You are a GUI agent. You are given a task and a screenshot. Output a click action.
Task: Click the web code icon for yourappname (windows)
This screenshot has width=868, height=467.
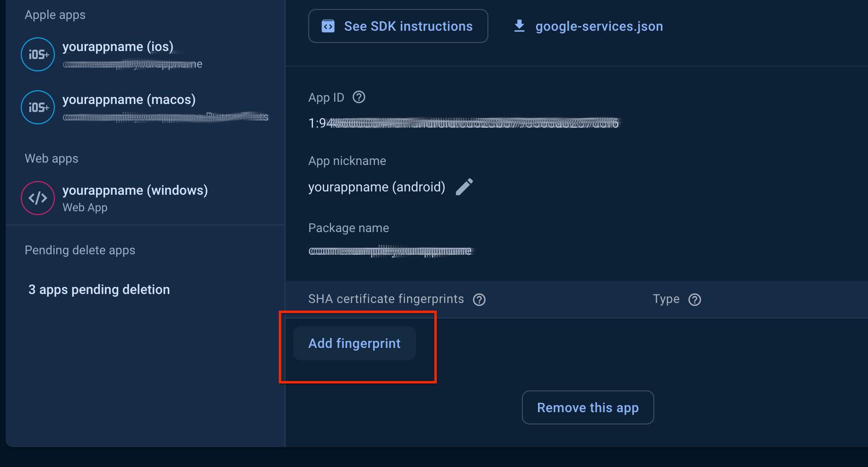[38, 198]
